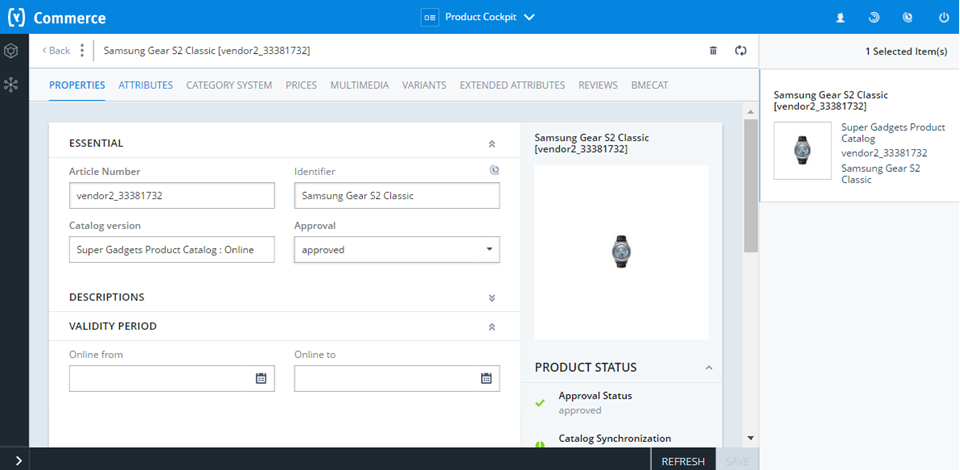Click the '1 Selected Item(s)' header

[906, 51]
